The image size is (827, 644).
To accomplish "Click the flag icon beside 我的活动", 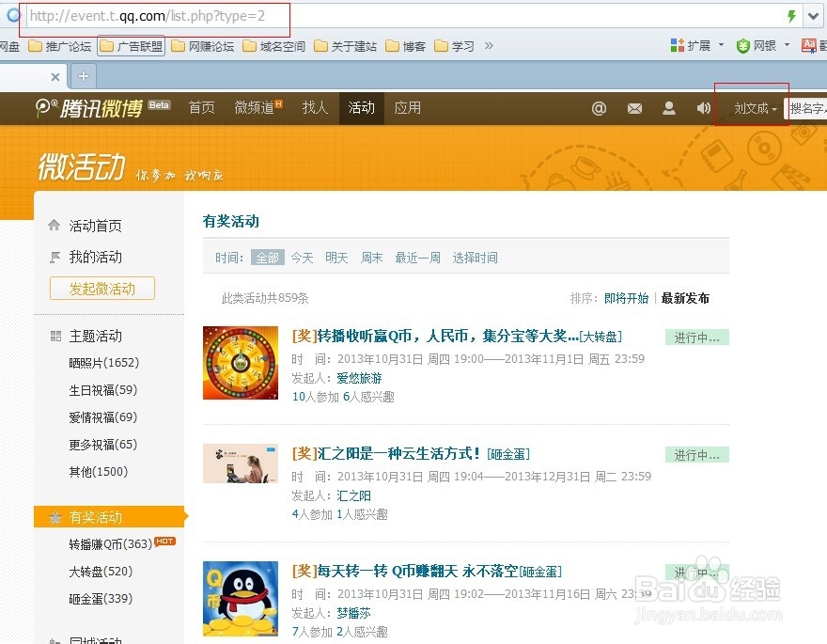I will point(55,257).
